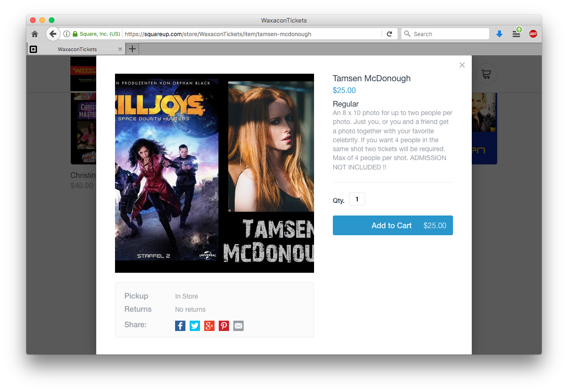Open the browser hamburger menu
The image size is (568, 392).
pyautogui.click(x=516, y=34)
